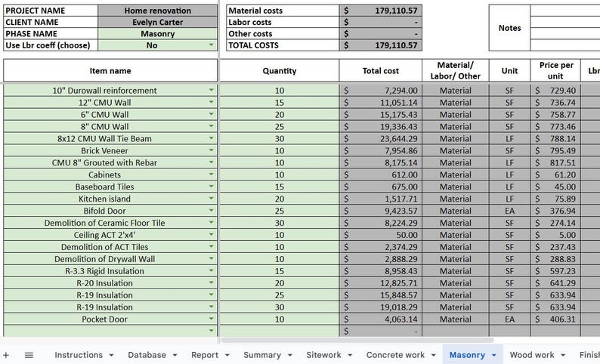The height and width of the screenshot is (364, 600).
Task: Switch to the Report sheet tab
Action: coord(205,355)
